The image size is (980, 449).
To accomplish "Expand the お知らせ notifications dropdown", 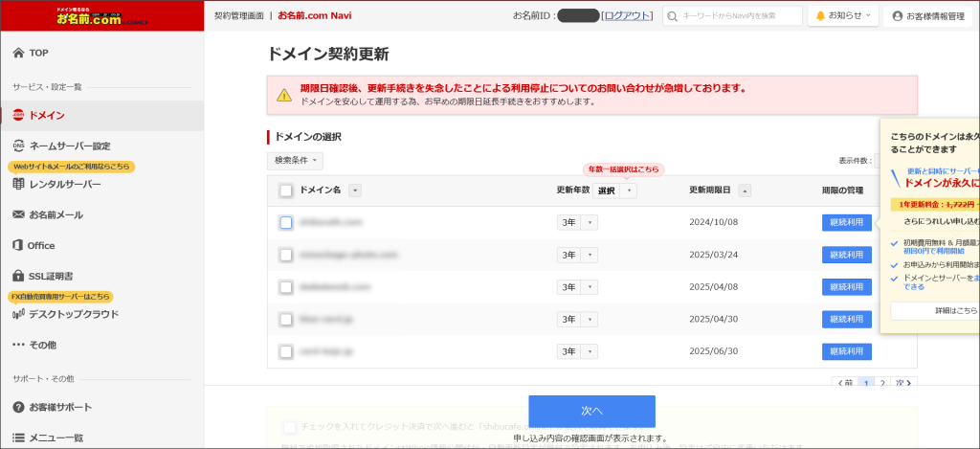I will tap(843, 16).
